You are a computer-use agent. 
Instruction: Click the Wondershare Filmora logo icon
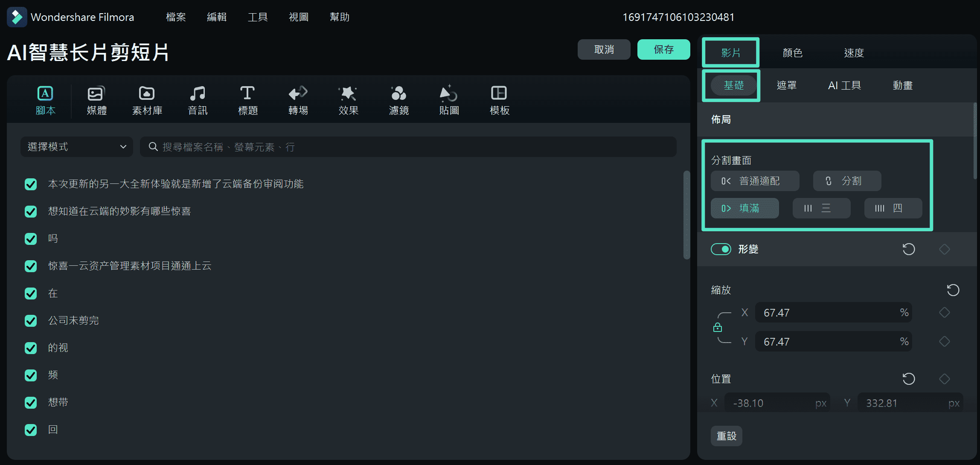point(17,17)
